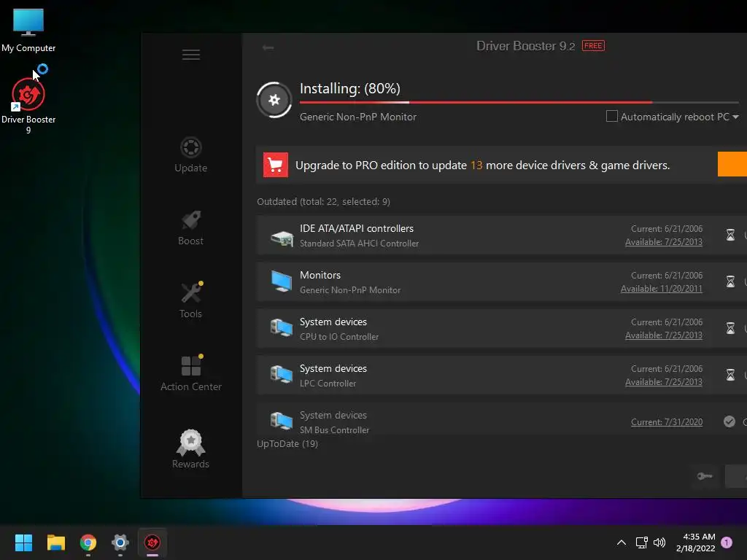
Task: Open the hamburger menu in Driver Booster
Action: [190, 55]
